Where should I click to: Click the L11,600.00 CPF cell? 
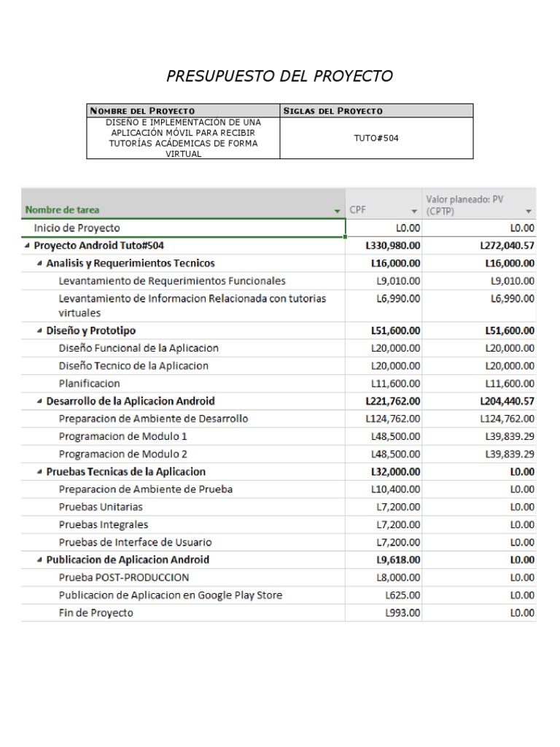click(384, 384)
